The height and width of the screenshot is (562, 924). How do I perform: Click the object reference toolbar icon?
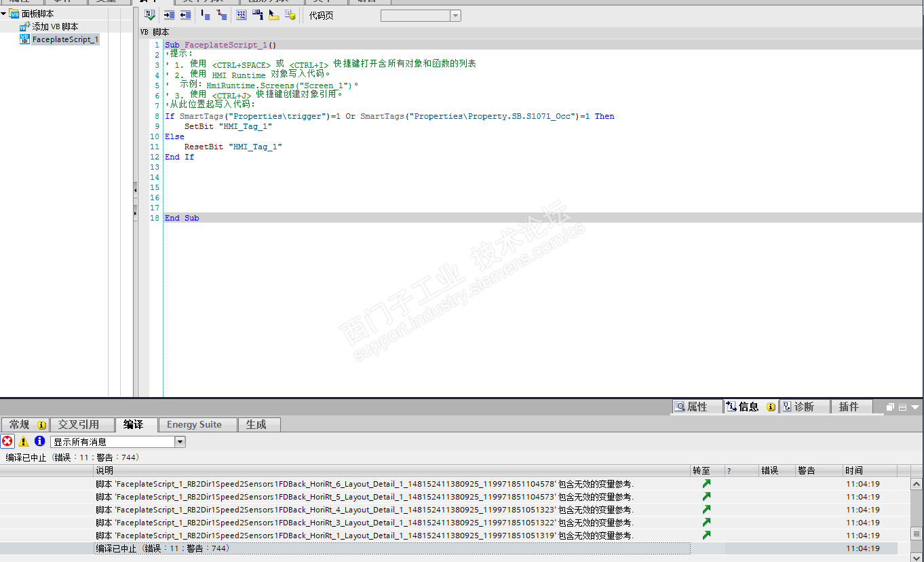290,15
